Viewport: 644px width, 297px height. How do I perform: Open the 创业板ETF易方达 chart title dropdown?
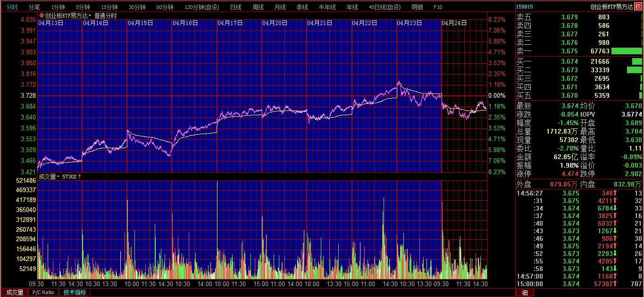click(90, 16)
